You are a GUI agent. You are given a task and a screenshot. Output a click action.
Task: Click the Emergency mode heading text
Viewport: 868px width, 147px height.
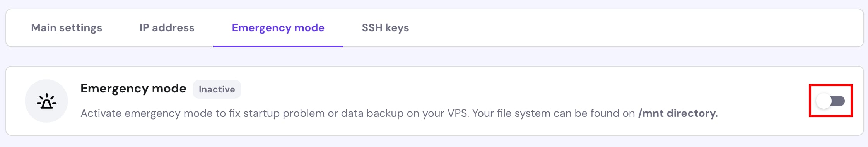click(133, 89)
